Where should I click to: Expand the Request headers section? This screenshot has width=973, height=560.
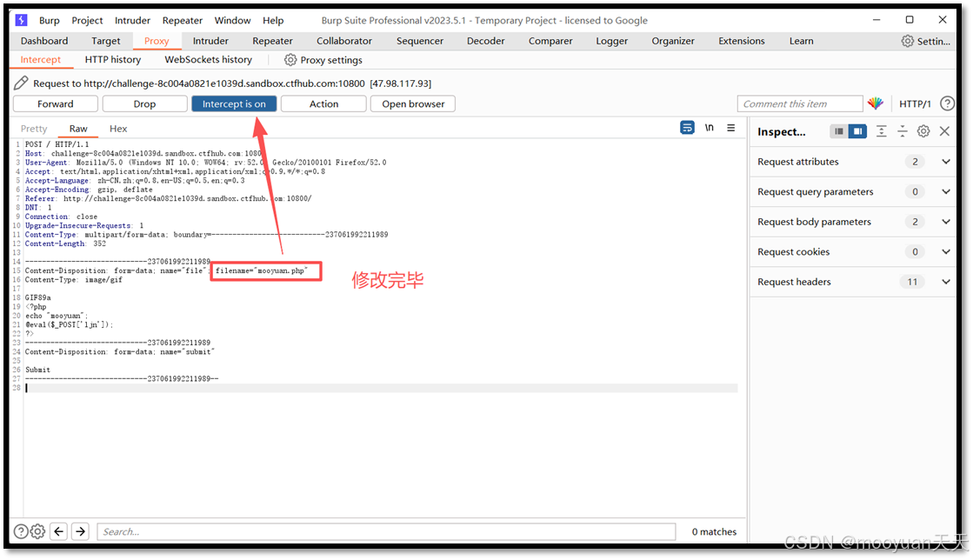[x=946, y=281]
